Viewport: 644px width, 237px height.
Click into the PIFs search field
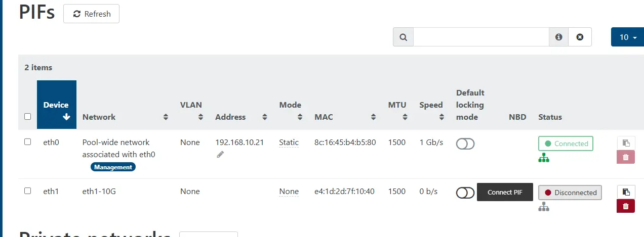pyautogui.click(x=481, y=37)
